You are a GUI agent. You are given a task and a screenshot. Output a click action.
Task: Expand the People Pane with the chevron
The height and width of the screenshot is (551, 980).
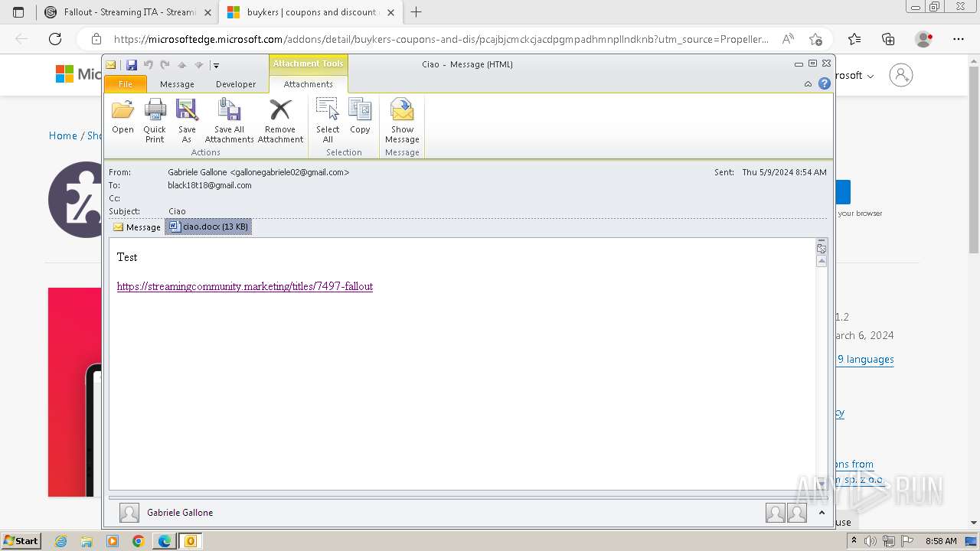click(822, 513)
